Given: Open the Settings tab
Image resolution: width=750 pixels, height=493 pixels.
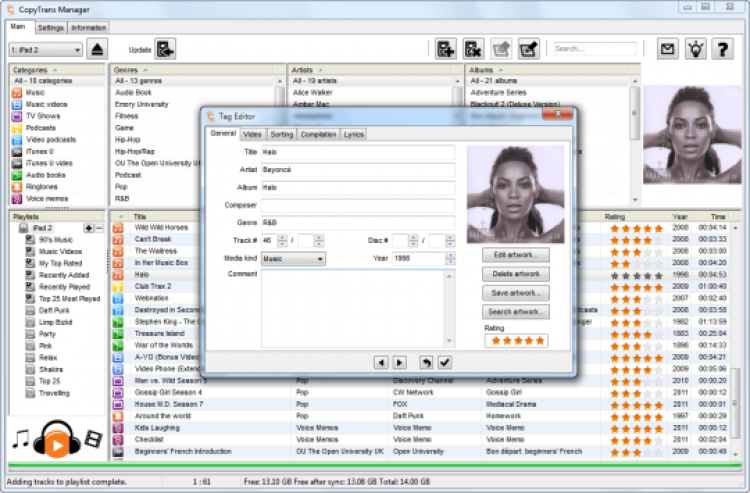Looking at the screenshot, I should click(51, 28).
